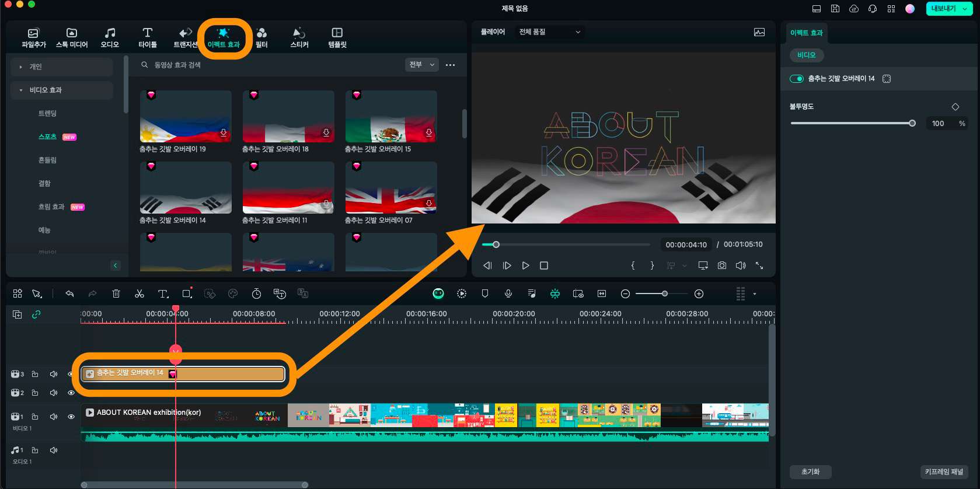The image size is (980, 489).
Task: Open the 전체 품질 playback quality dropdown
Action: (550, 32)
